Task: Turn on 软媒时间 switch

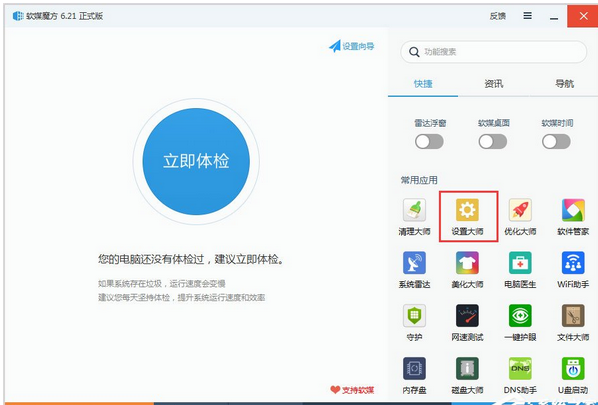Action: [x=556, y=142]
